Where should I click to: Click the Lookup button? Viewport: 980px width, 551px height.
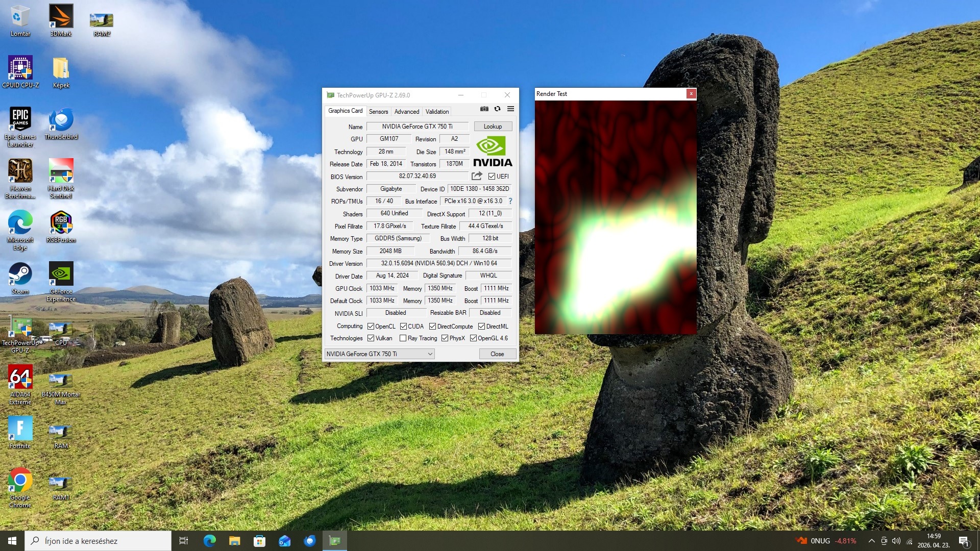tap(493, 127)
